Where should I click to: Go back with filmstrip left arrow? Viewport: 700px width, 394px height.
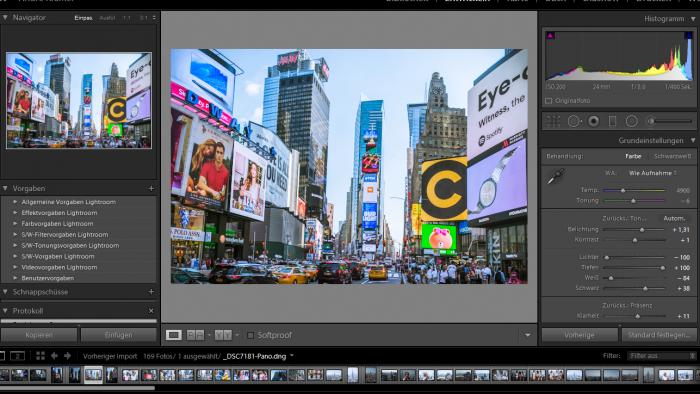point(54,356)
